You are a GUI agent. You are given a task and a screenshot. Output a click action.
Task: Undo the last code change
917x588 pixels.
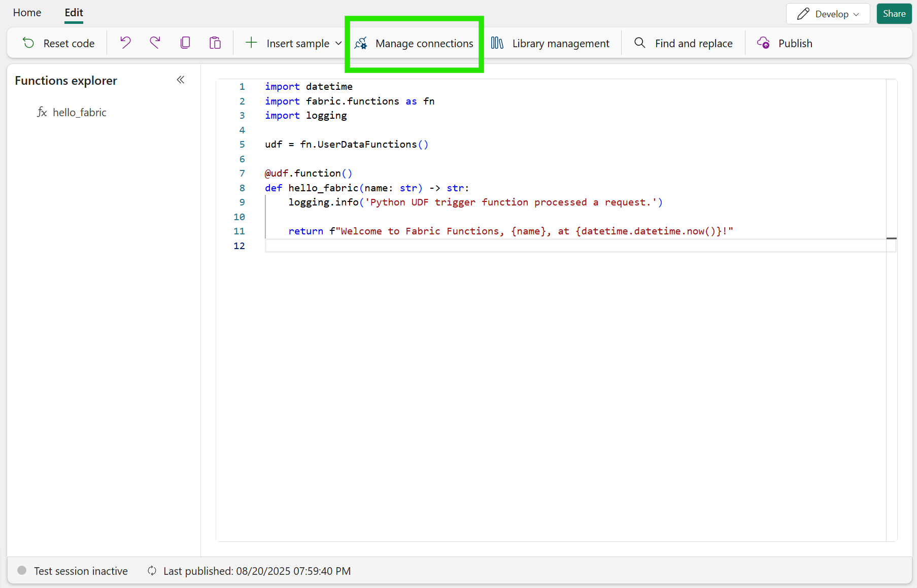coord(125,43)
